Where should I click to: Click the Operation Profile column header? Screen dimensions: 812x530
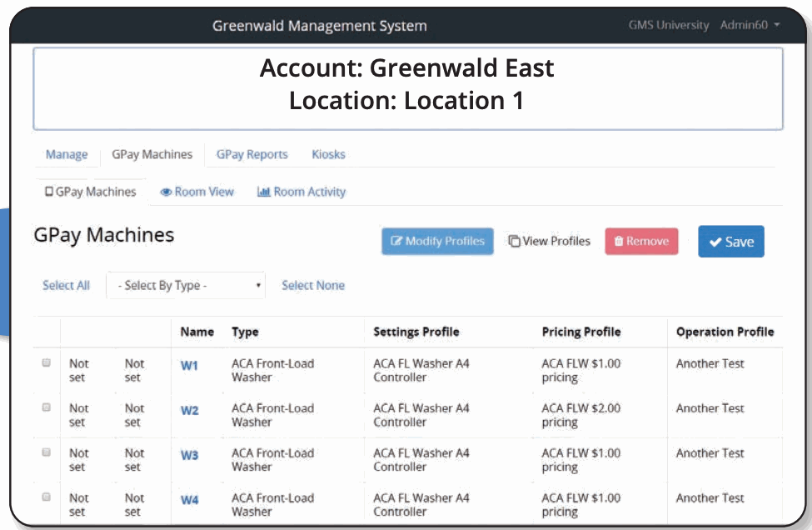(x=725, y=332)
